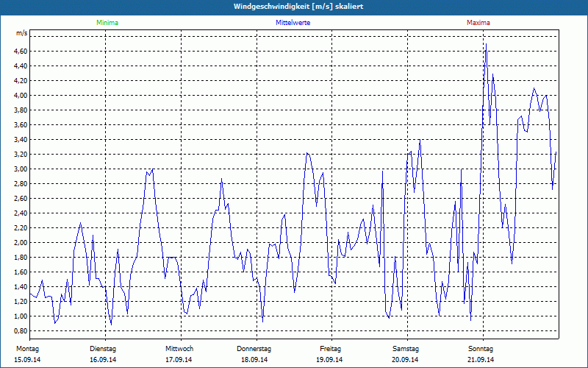Click the Montag day label
The height and width of the screenshot is (368, 588).
pyautogui.click(x=27, y=349)
